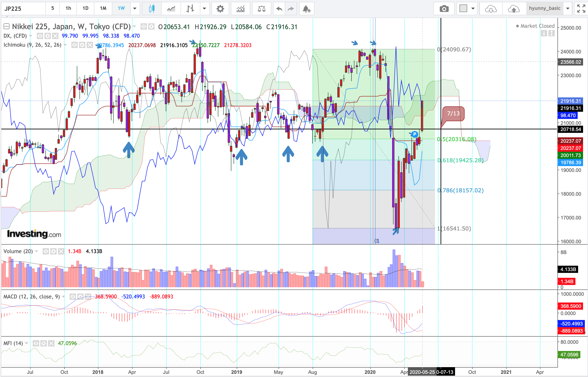The width and height of the screenshot is (588, 377).
Task: Switch to the 1D timeframe
Action: [x=85, y=8]
